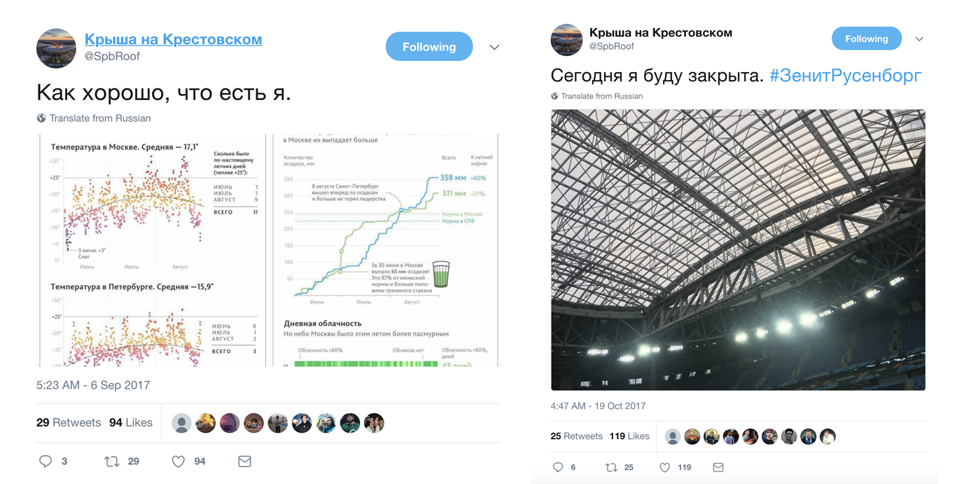View the 119 Likes list
The width and height of the screenshot is (980, 484).
[x=629, y=436]
